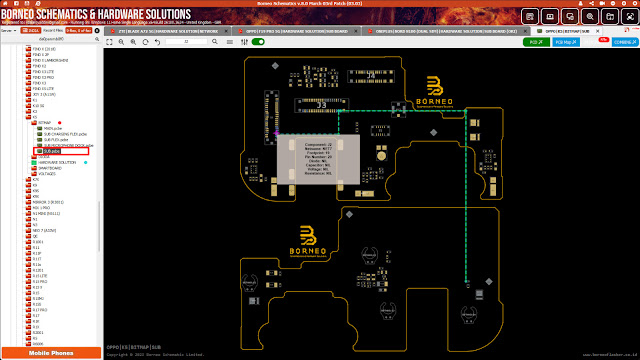Expand the VOLTAGES folder
This screenshot has height=360, width=640.
[x=47, y=174]
